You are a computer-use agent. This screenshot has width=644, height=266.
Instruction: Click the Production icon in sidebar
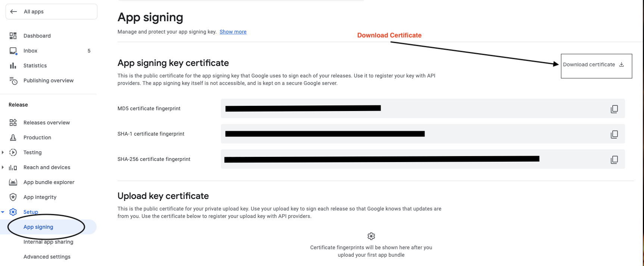click(x=13, y=137)
